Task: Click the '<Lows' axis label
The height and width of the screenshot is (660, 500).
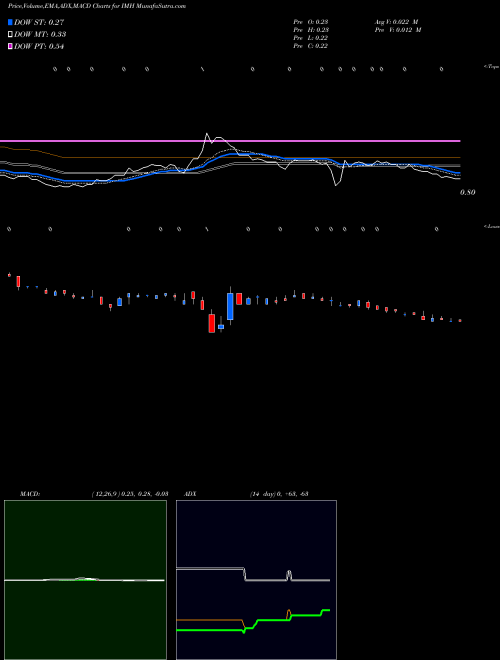Action: pyautogui.click(x=492, y=226)
